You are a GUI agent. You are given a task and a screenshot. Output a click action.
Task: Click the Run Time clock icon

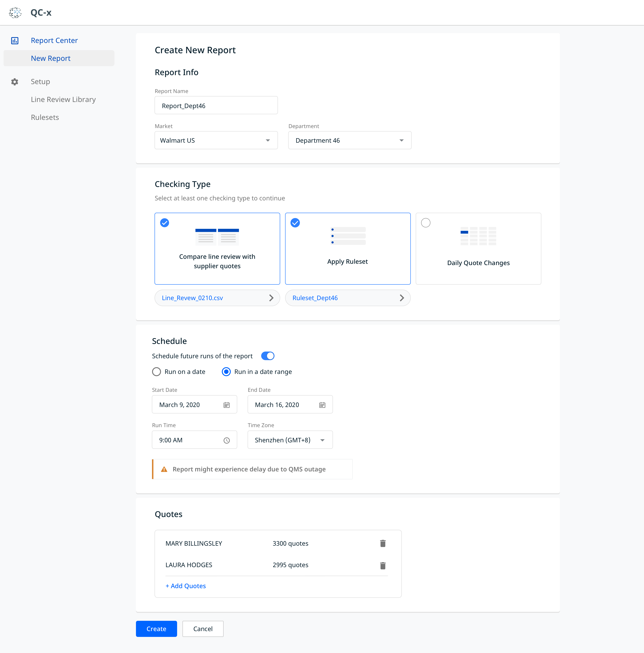[226, 440]
